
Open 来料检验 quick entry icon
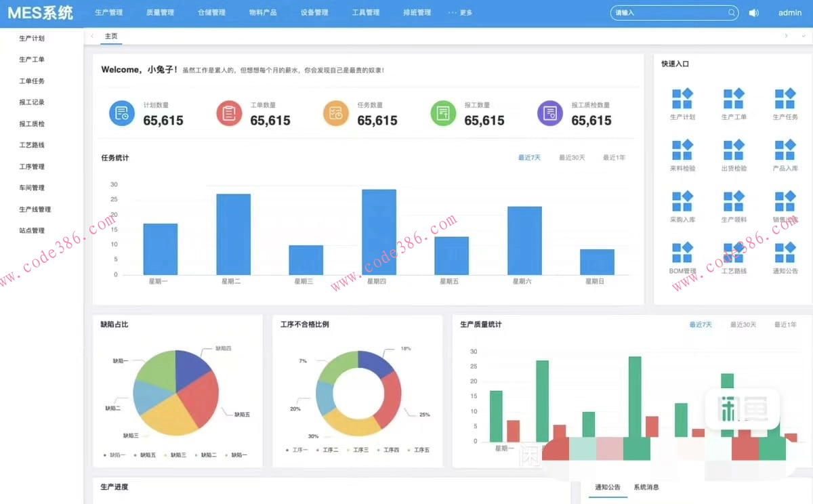click(x=682, y=150)
